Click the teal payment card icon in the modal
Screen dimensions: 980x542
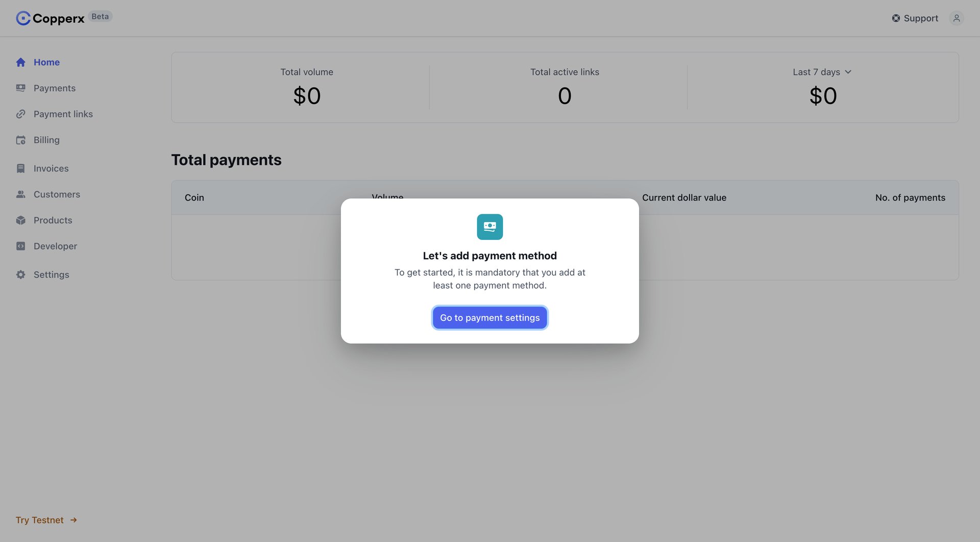[x=489, y=227]
